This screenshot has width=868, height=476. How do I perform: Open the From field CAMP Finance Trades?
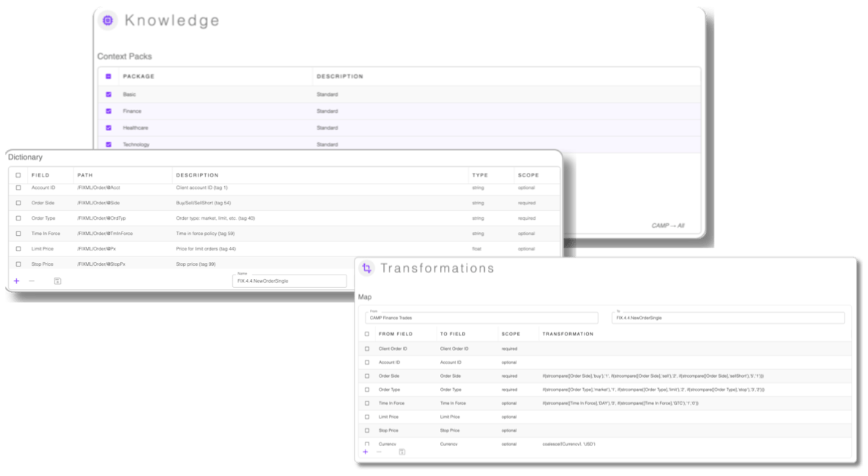481,318
